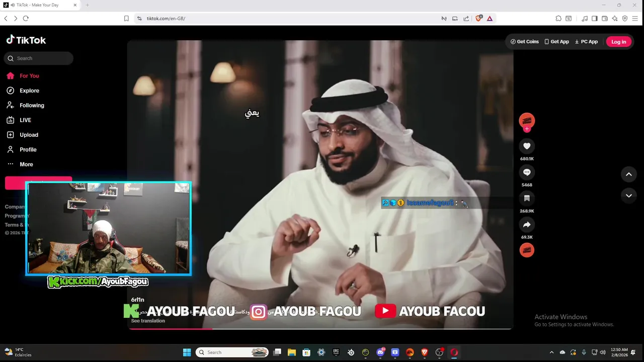
Task: Save the video with the bookmark icon
Action: tap(527, 199)
